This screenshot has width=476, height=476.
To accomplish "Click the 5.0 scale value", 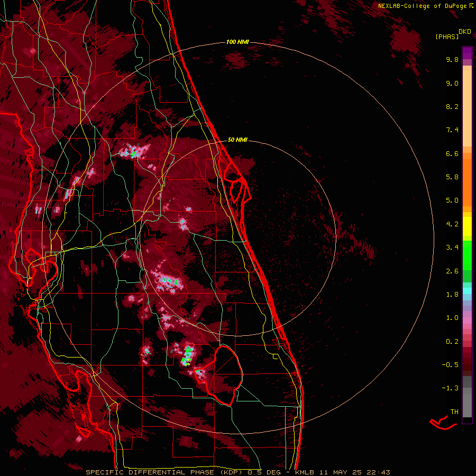I will click(x=452, y=200).
